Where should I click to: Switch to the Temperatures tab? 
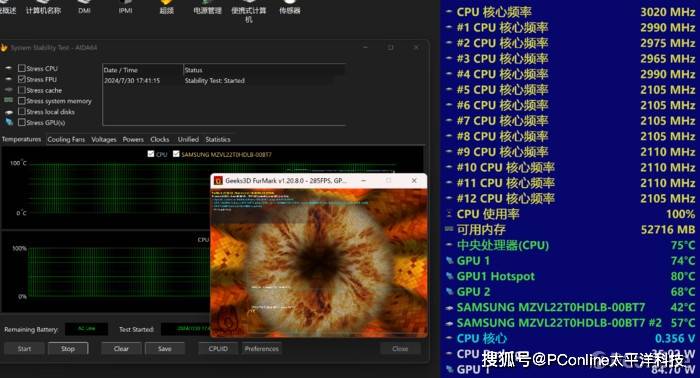coord(21,139)
